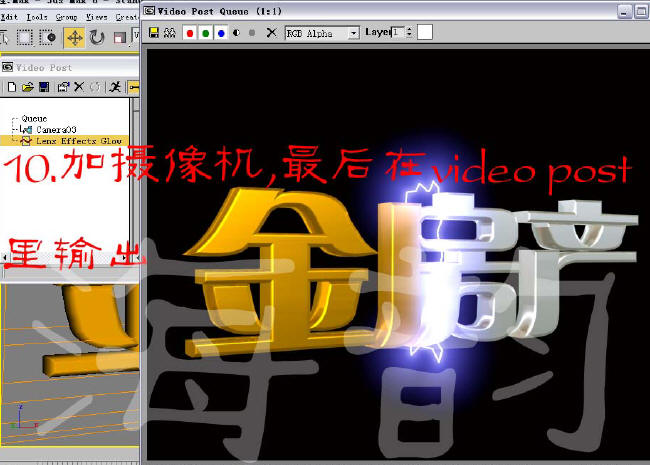Toggle monochrome display gray dot

click(x=252, y=33)
